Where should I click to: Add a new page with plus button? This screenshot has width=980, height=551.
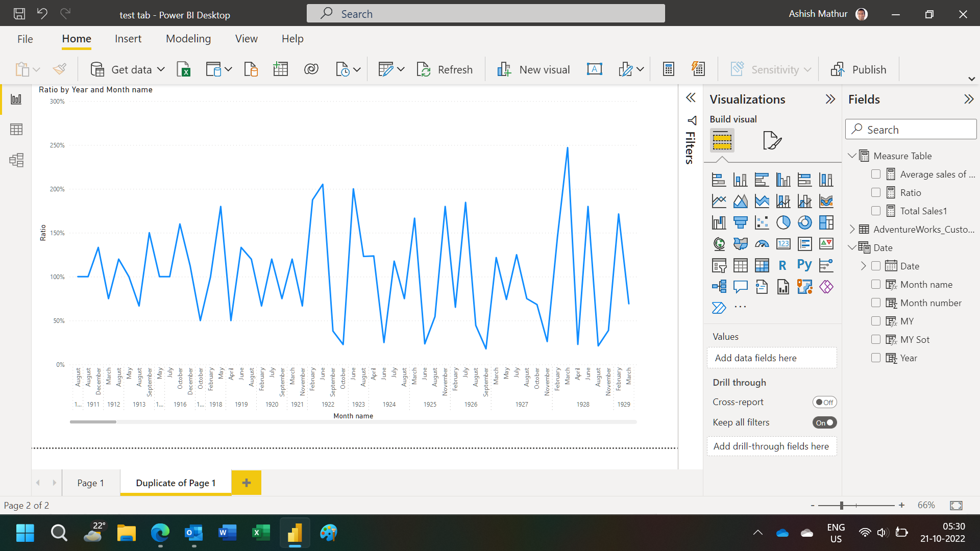247,483
